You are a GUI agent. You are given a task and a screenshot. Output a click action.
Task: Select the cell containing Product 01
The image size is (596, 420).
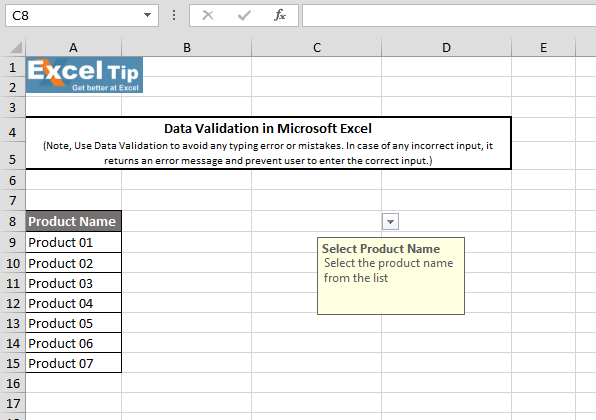click(x=73, y=242)
